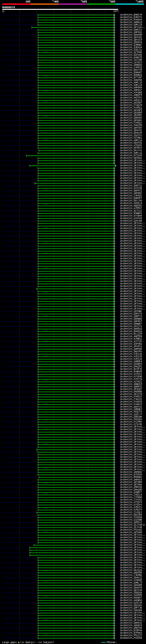Open hit UniRef100_P06604
Viewport: 146px width, 644px height.
click(131, 20)
